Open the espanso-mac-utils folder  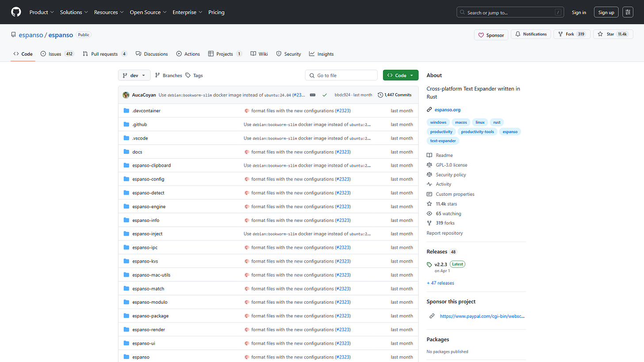point(151,275)
